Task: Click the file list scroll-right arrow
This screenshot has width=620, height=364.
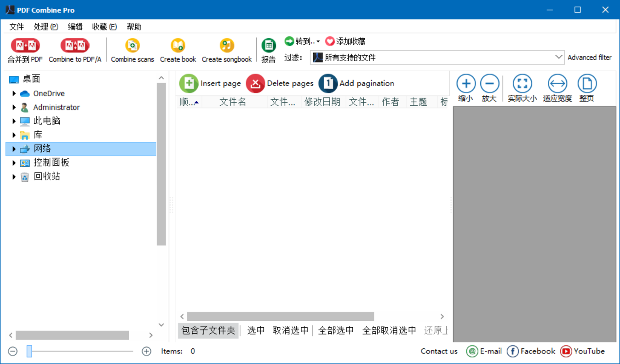Action: pos(442,316)
